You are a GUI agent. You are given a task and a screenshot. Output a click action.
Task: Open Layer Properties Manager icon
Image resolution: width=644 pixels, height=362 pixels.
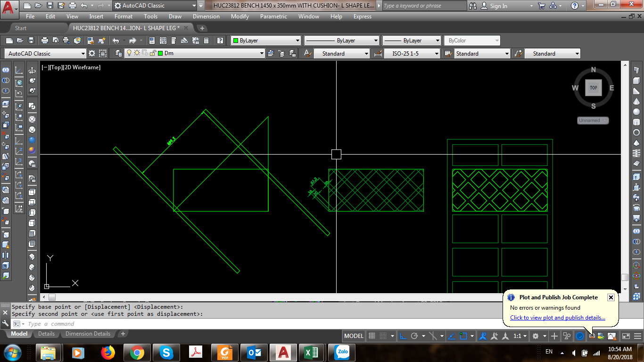pyautogui.click(x=116, y=54)
